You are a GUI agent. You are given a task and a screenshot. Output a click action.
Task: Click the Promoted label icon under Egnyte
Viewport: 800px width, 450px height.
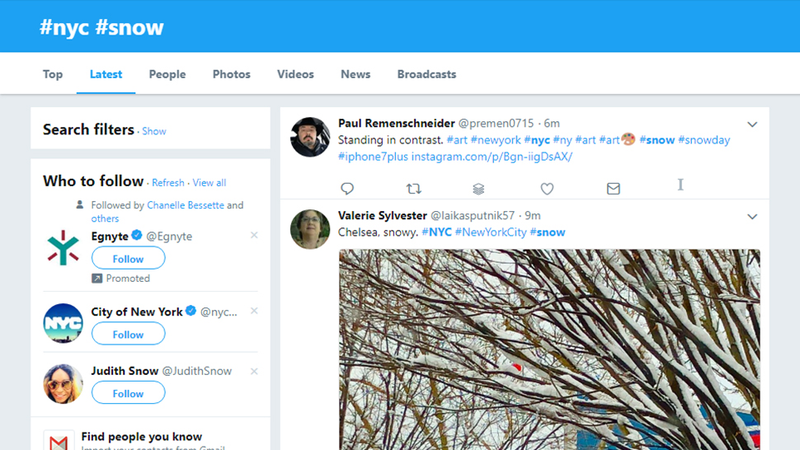coord(97,278)
